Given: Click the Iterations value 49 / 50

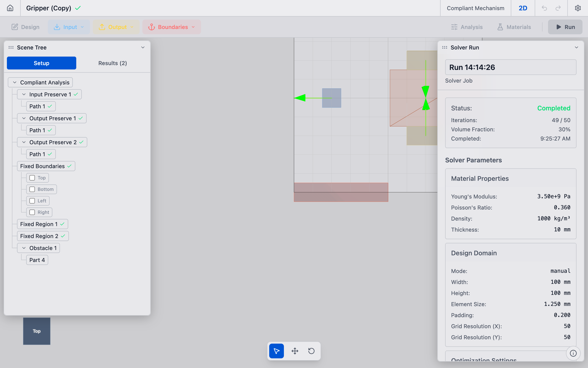Looking at the screenshot, I should coord(561,120).
